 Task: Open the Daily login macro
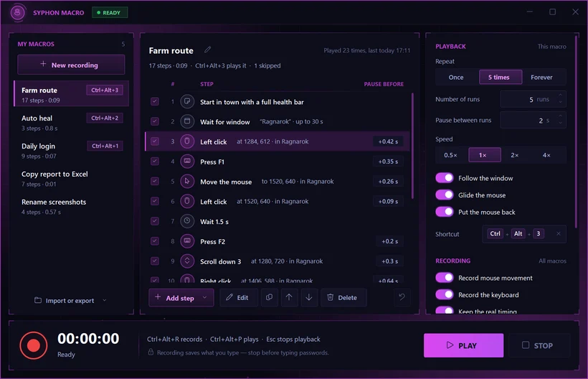(71, 151)
